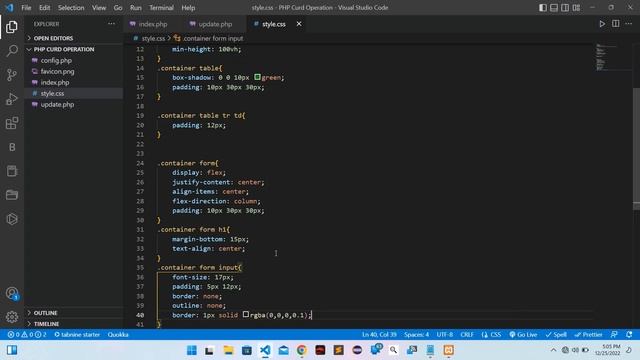
Task: Click the Run Code play icon
Action: tap(602, 24)
